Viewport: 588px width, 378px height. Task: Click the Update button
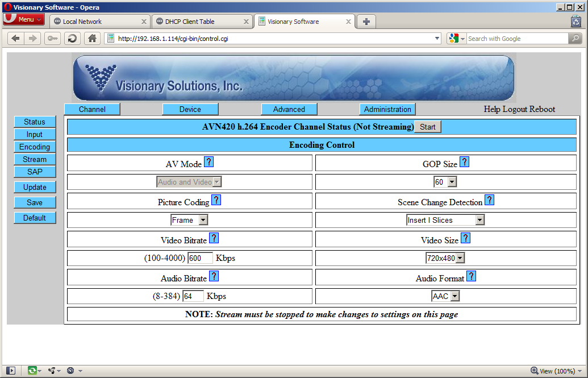click(35, 187)
